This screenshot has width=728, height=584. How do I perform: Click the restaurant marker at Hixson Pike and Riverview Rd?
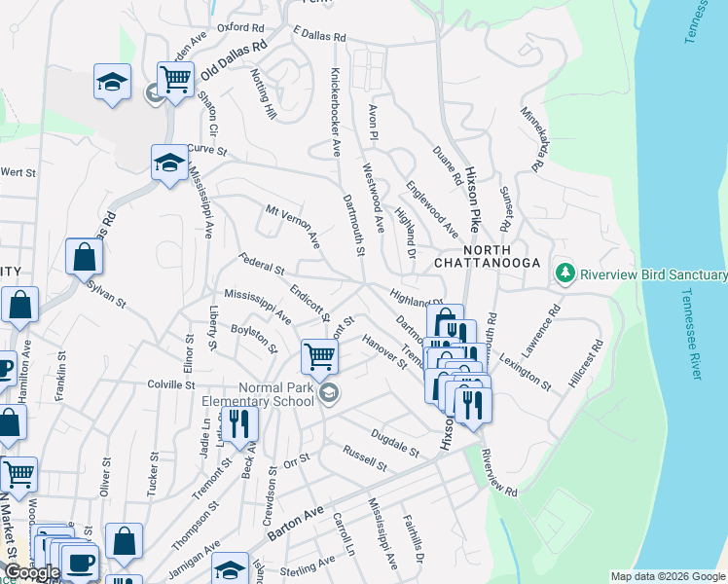point(473,407)
